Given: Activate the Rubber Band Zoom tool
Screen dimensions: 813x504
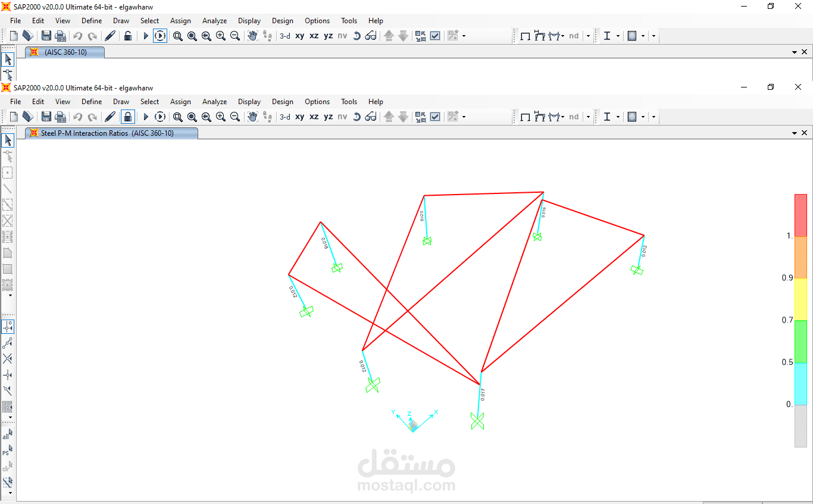Looking at the screenshot, I should pyautogui.click(x=177, y=117).
